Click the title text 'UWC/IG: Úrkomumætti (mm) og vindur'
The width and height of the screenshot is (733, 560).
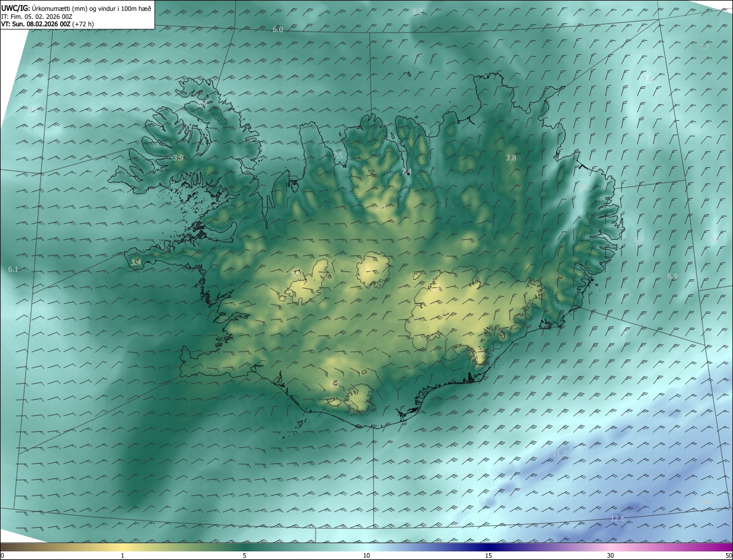click(76, 9)
